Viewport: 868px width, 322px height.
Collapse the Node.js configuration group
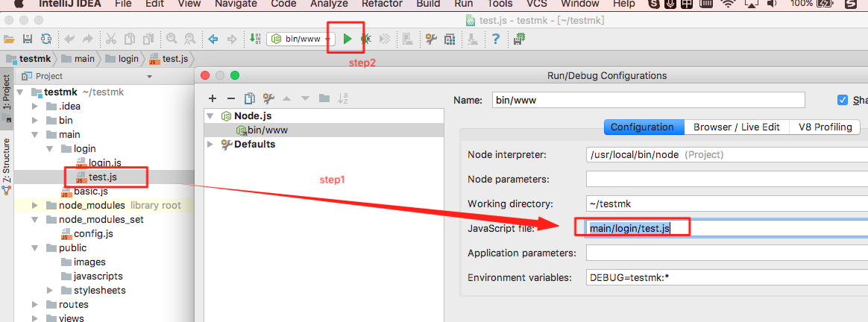coord(210,116)
